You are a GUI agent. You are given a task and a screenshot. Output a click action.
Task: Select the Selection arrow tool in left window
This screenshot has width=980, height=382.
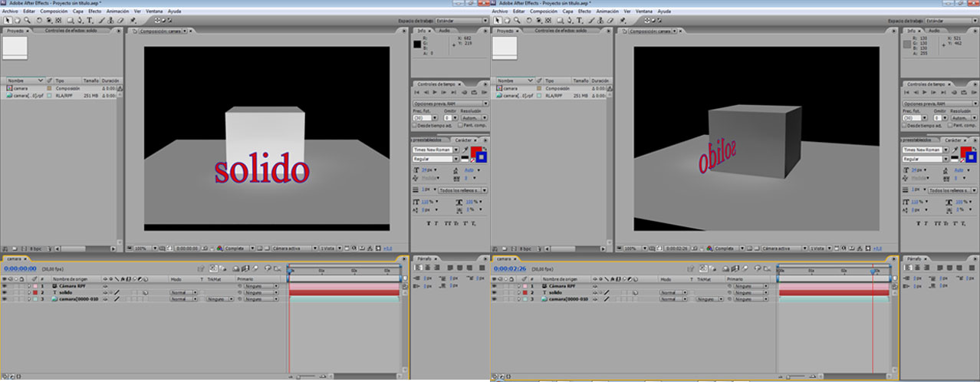point(7,21)
